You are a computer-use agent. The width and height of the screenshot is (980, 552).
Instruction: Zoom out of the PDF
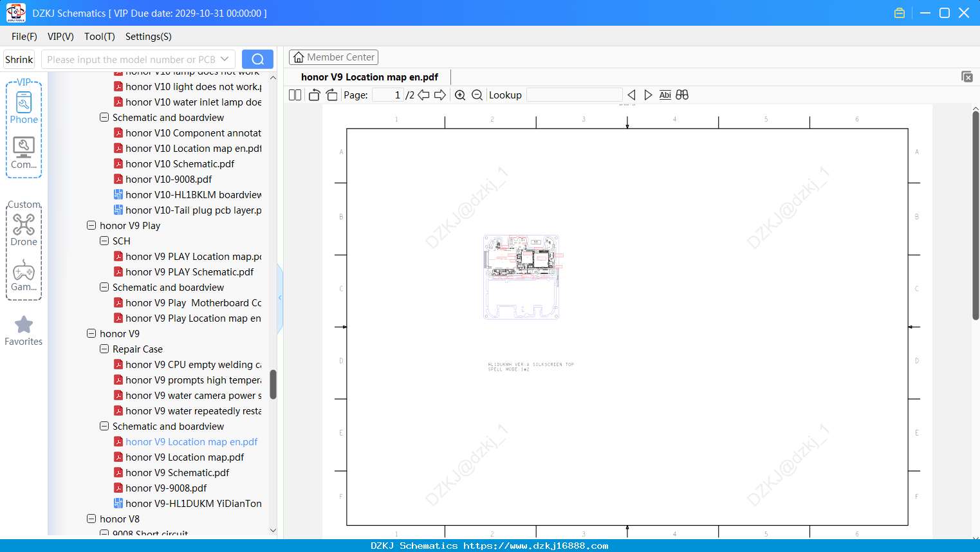[477, 95]
